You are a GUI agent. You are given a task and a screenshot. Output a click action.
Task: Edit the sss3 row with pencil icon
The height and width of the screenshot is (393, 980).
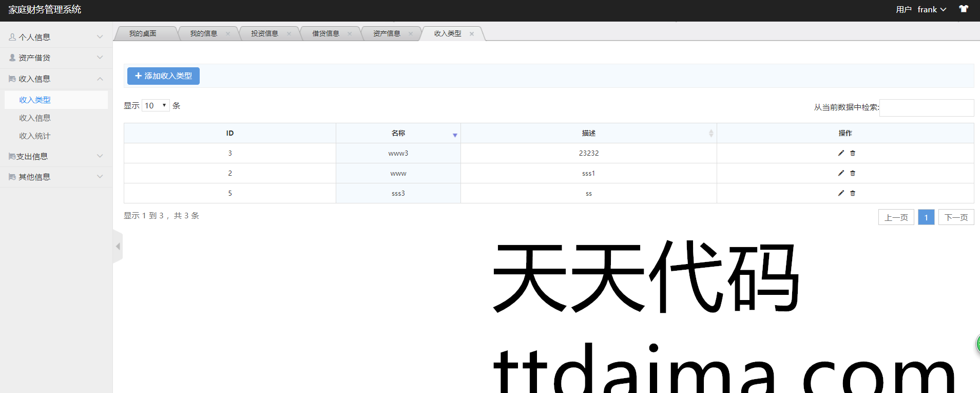841,193
